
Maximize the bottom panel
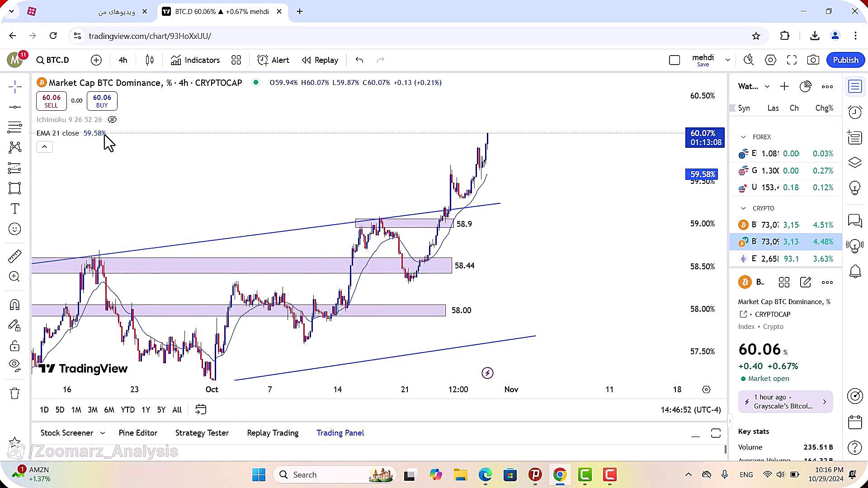coord(716,433)
